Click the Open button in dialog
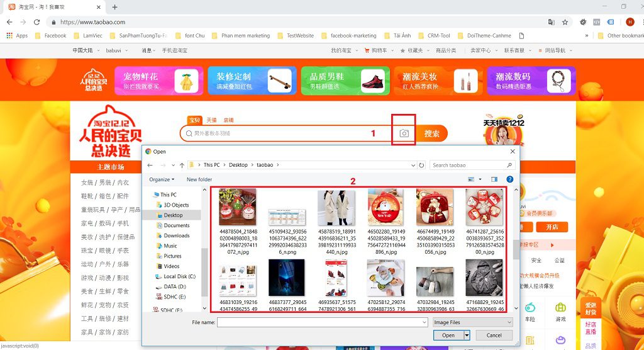644x350 pixels. tap(448, 335)
